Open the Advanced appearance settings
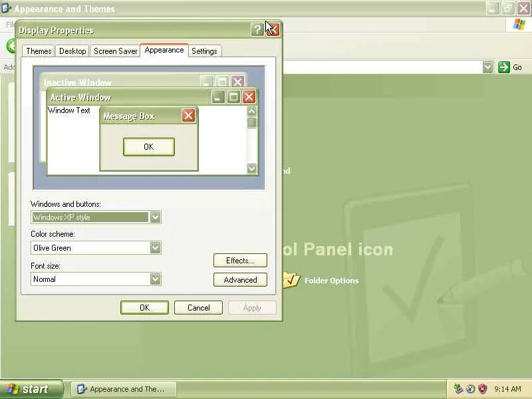The image size is (532, 399). pyautogui.click(x=240, y=279)
